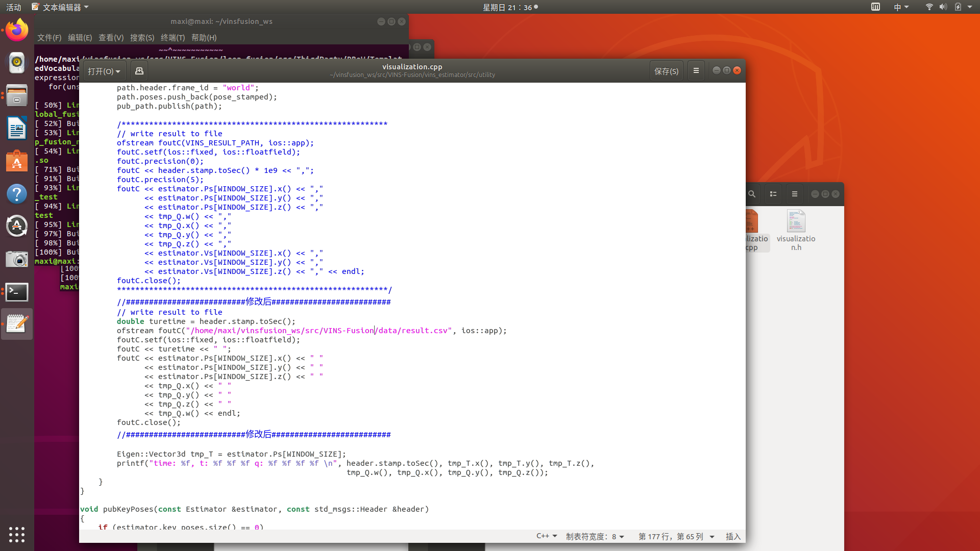Click the new document icon in gedit header
Screen dimensions: 980x551
coord(139,71)
